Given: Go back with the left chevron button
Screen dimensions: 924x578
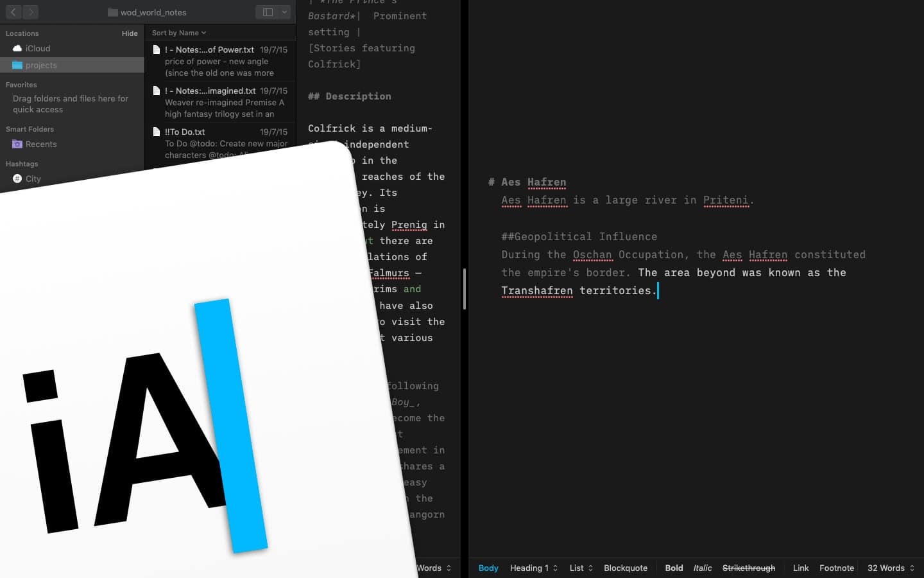Looking at the screenshot, I should pos(13,12).
